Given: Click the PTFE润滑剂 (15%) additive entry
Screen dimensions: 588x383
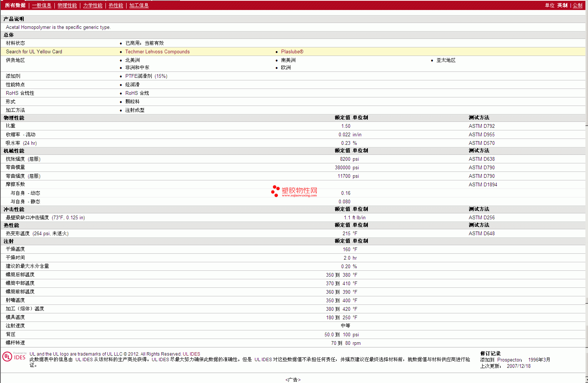Looking at the screenshot, I should pyautogui.click(x=146, y=76).
